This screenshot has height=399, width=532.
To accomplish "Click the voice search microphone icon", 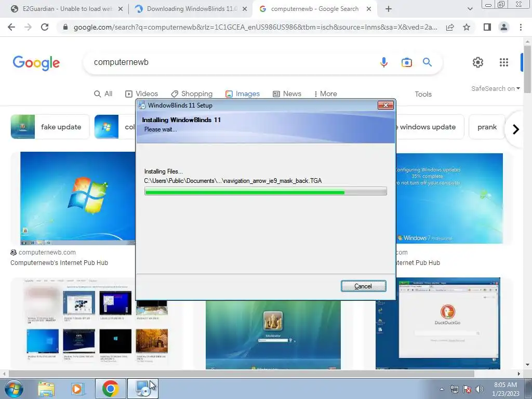I will (384, 62).
